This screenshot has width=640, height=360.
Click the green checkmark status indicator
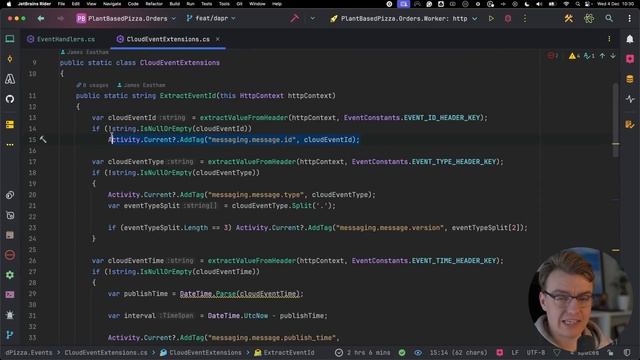pos(402,352)
